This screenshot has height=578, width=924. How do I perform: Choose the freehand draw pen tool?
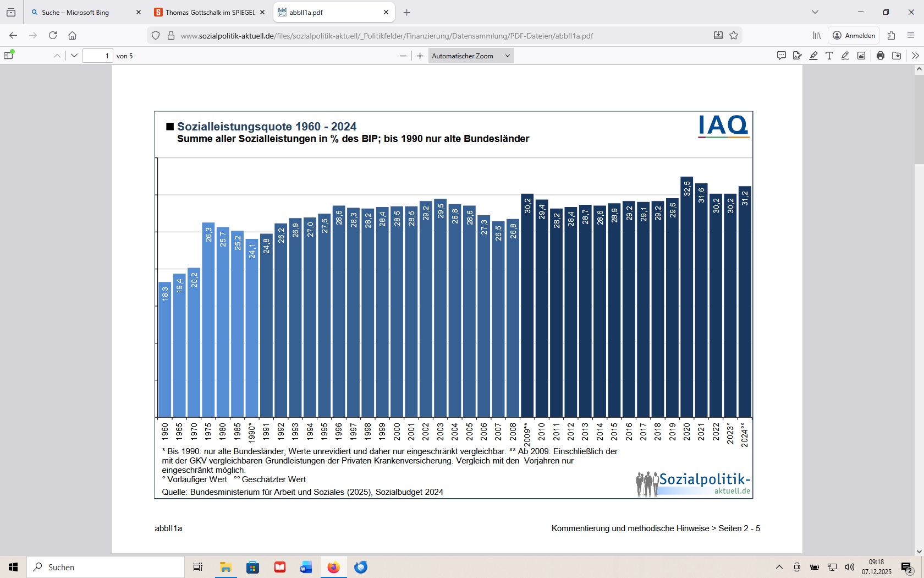coord(845,56)
